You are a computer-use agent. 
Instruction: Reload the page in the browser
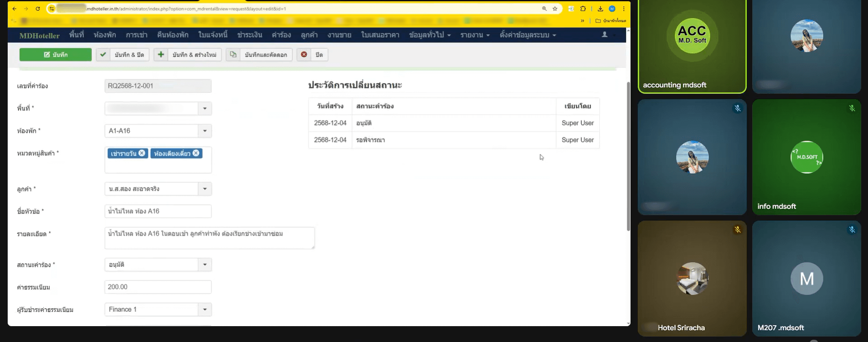coord(38,9)
